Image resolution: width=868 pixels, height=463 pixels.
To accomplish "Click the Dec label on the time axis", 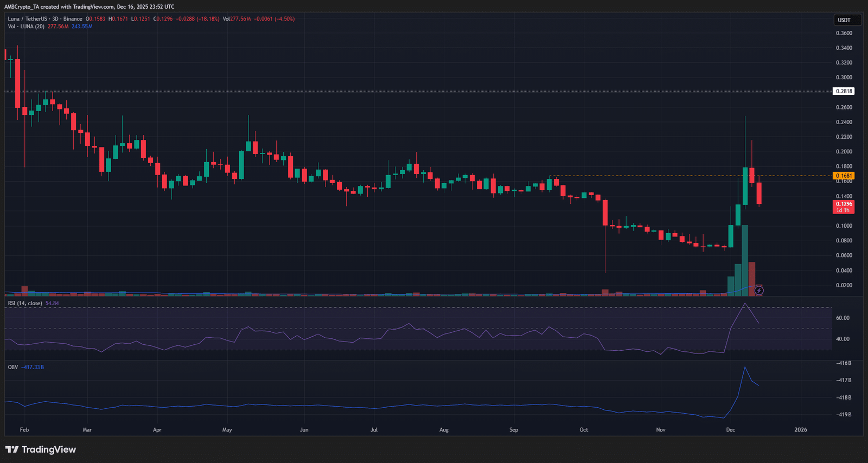I will click(731, 430).
